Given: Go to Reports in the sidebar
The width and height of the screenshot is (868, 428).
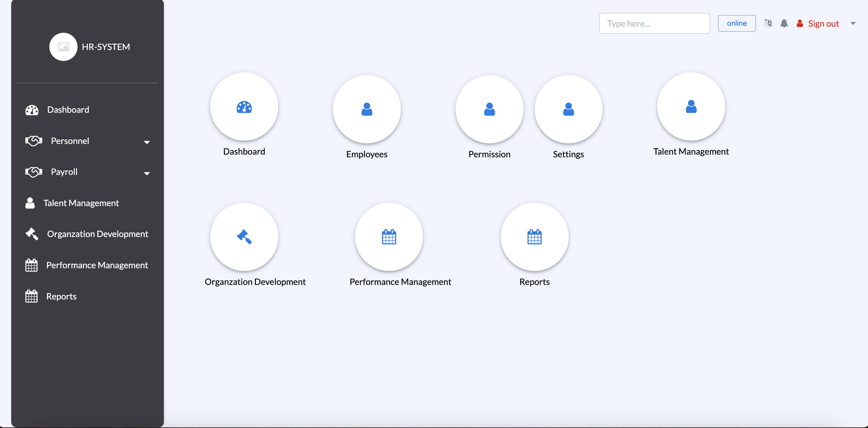Looking at the screenshot, I should 61,296.
